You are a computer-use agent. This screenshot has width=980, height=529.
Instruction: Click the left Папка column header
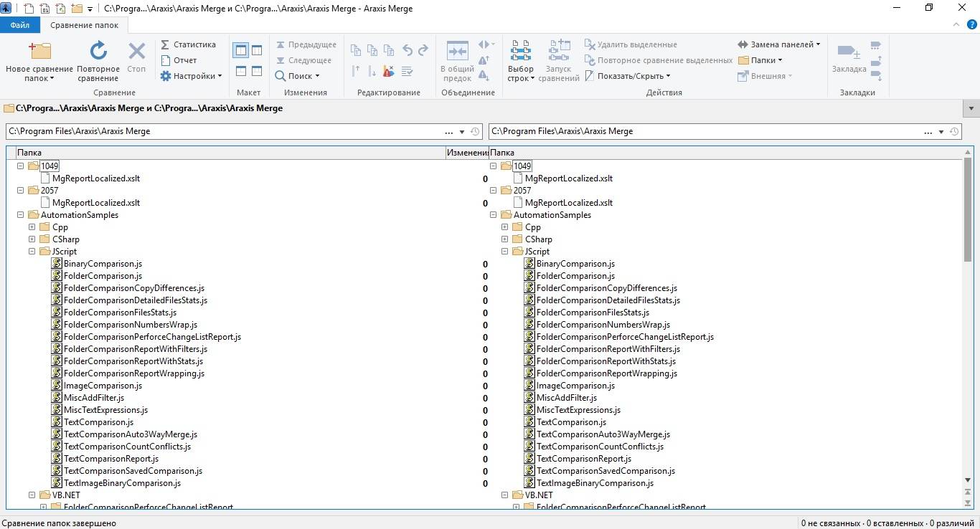230,153
